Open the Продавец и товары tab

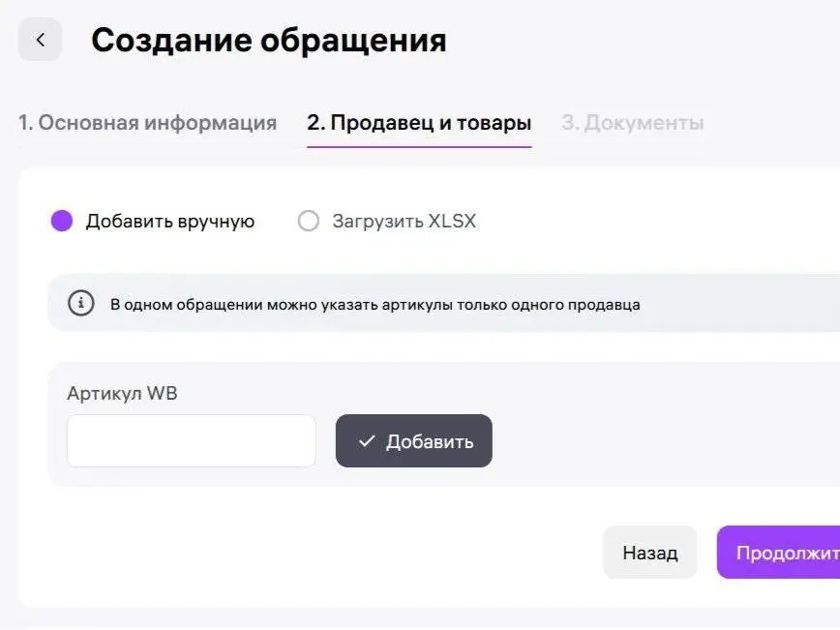pos(419,123)
